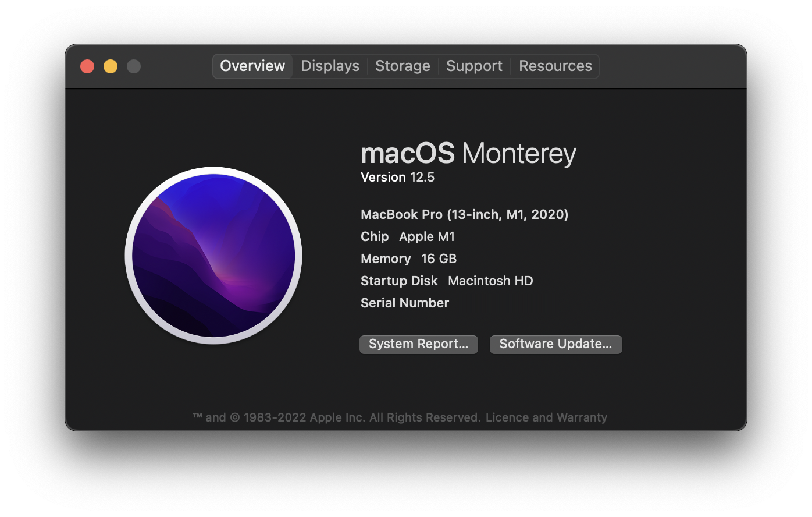Viewport: 812px width, 517px height.
Task: Click the Software Update... button
Action: tap(555, 344)
